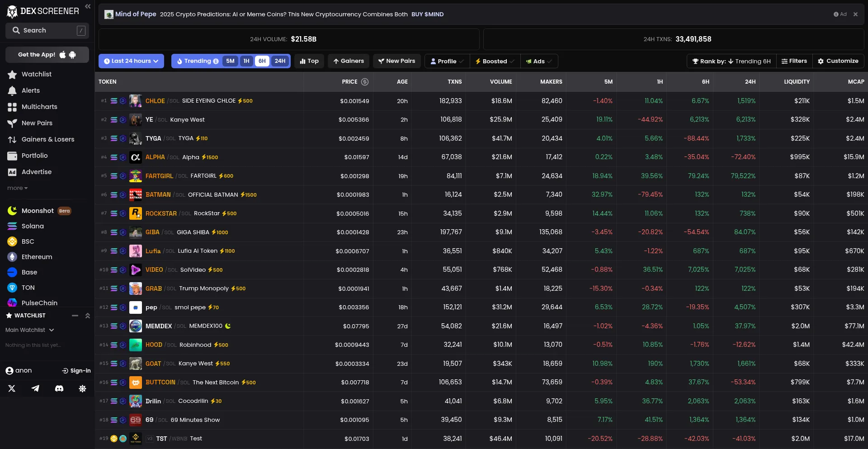This screenshot has width=868, height=449.
Task: Open FARTGIRL token row
Action: pyautogui.click(x=481, y=176)
